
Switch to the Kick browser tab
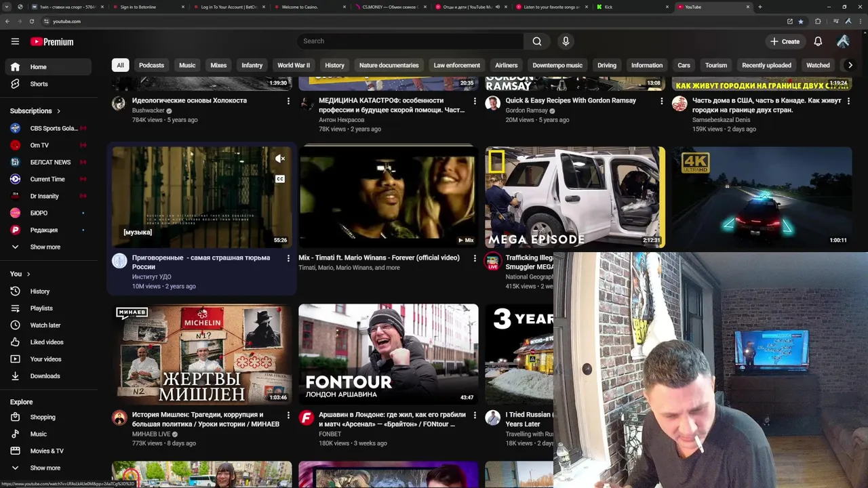pos(631,7)
